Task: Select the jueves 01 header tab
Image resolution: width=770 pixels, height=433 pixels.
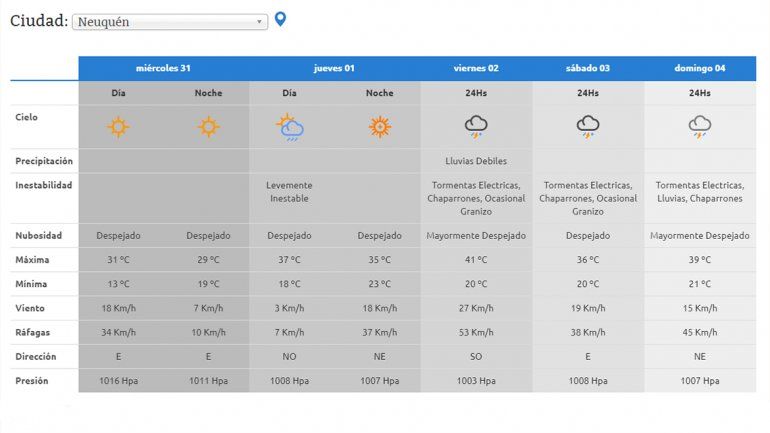Action: [334, 68]
